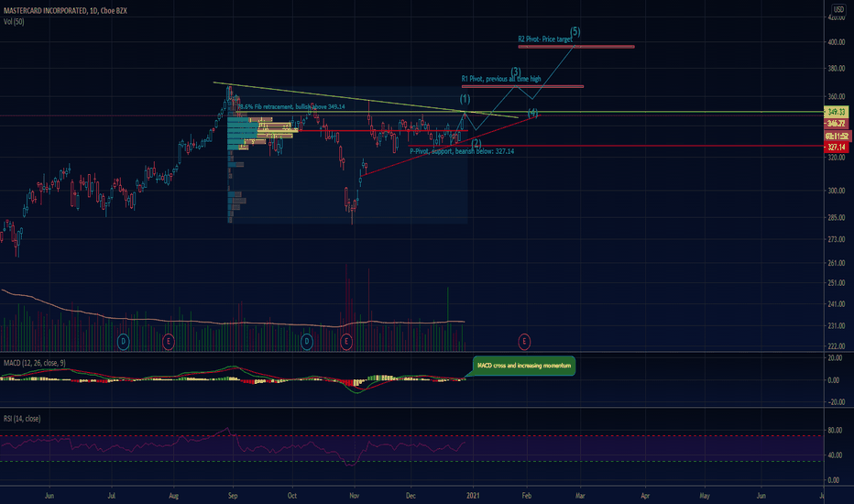854x504 pixels.
Task: Click the Mar label on time axis
Action: click(581, 496)
